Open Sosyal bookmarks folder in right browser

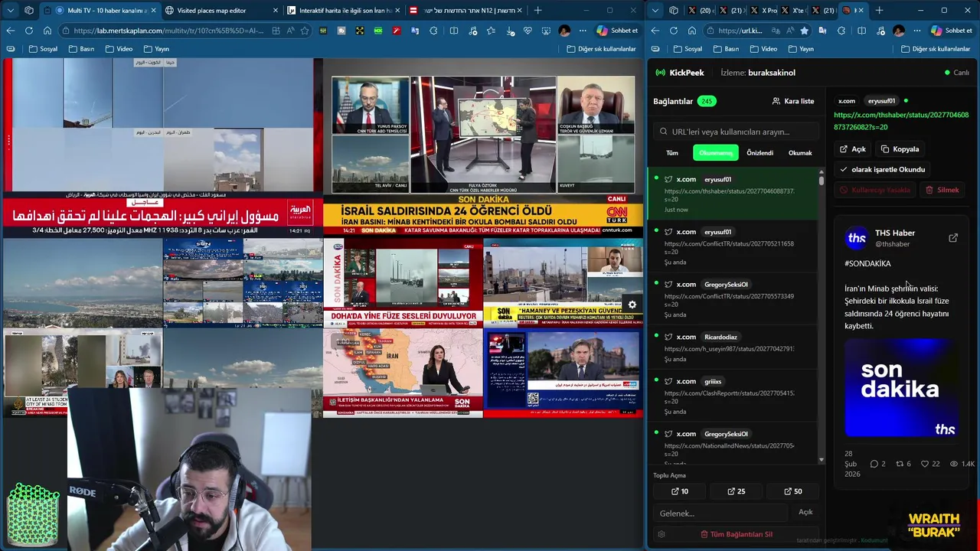coord(688,48)
